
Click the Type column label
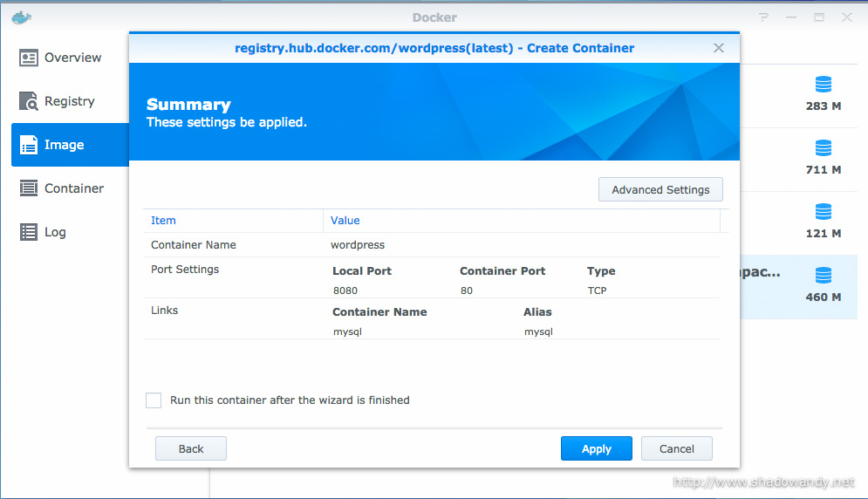coord(601,270)
